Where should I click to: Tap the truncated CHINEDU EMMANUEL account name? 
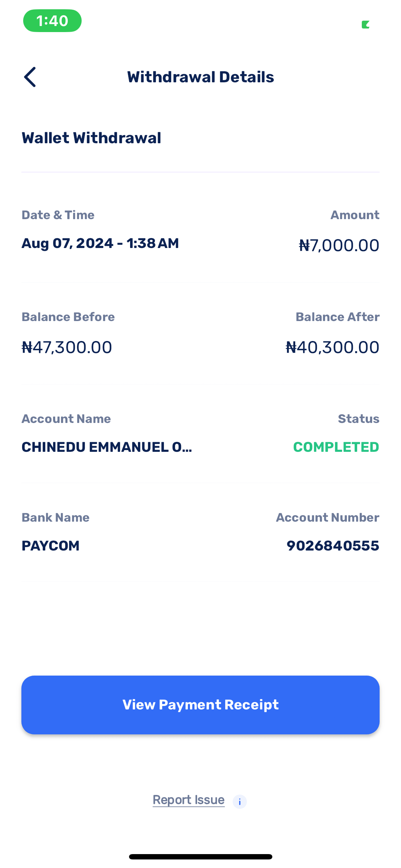107,447
